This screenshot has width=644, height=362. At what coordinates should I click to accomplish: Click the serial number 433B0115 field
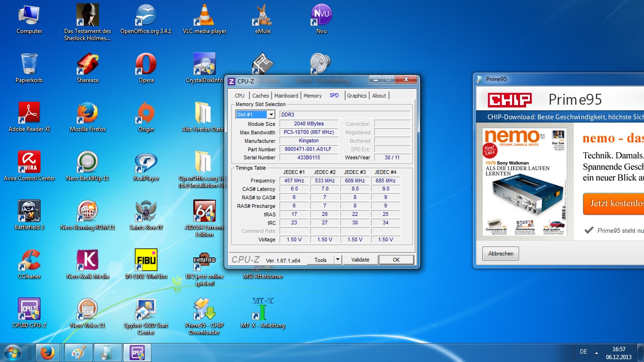(x=309, y=157)
